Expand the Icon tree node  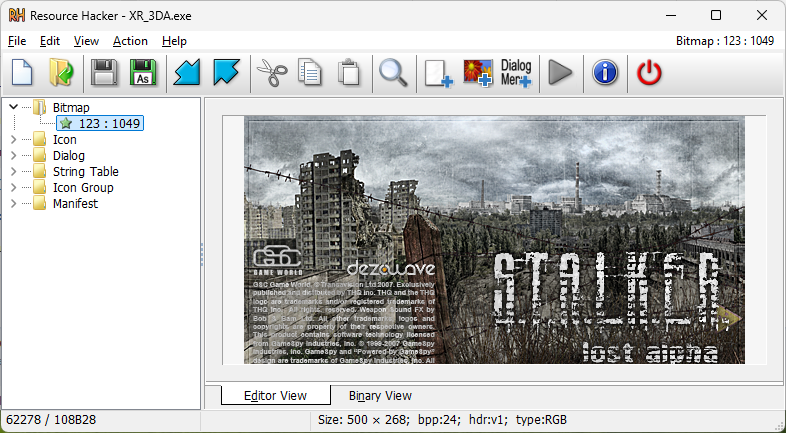[x=14, y=139]
